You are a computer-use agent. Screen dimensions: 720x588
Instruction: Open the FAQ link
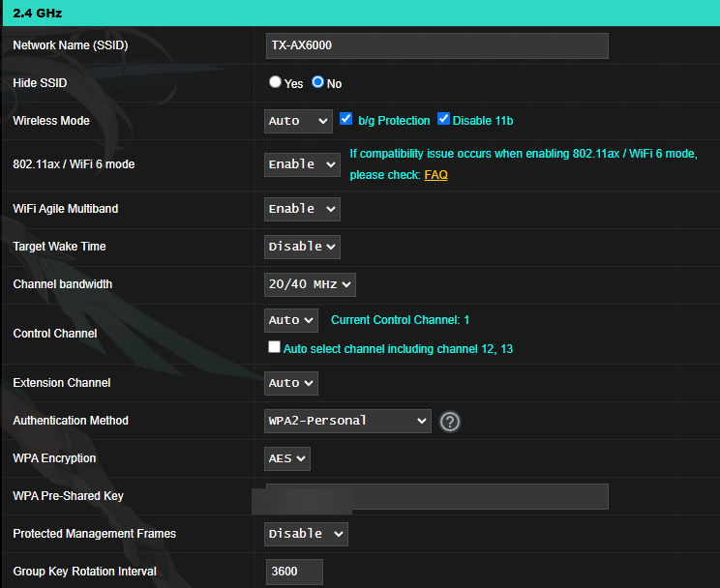click(435, 175)
